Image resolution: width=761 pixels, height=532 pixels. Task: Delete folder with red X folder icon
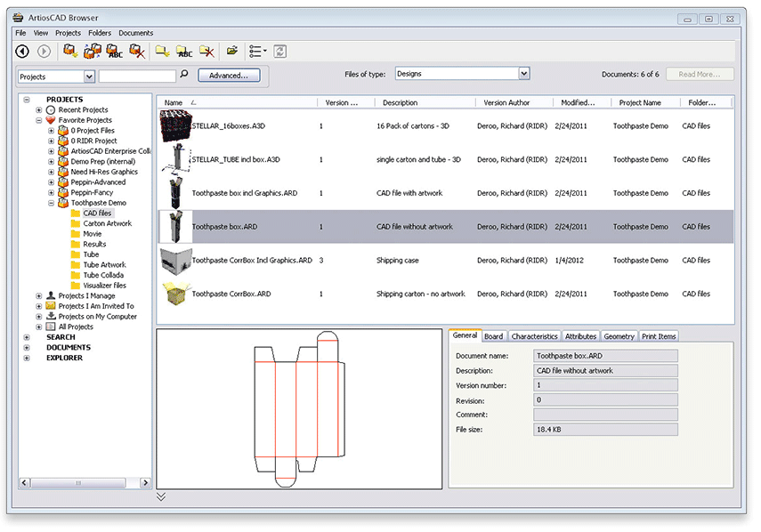pos(207,51)
